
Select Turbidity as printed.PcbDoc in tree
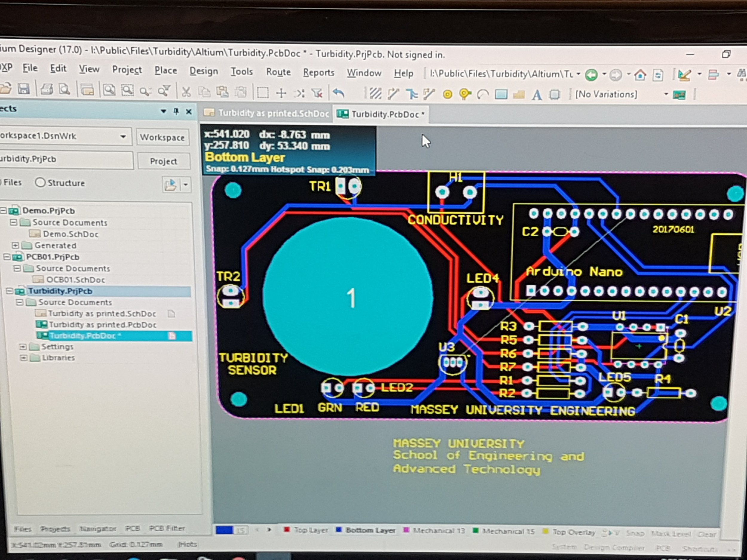(x=102, y=325)
